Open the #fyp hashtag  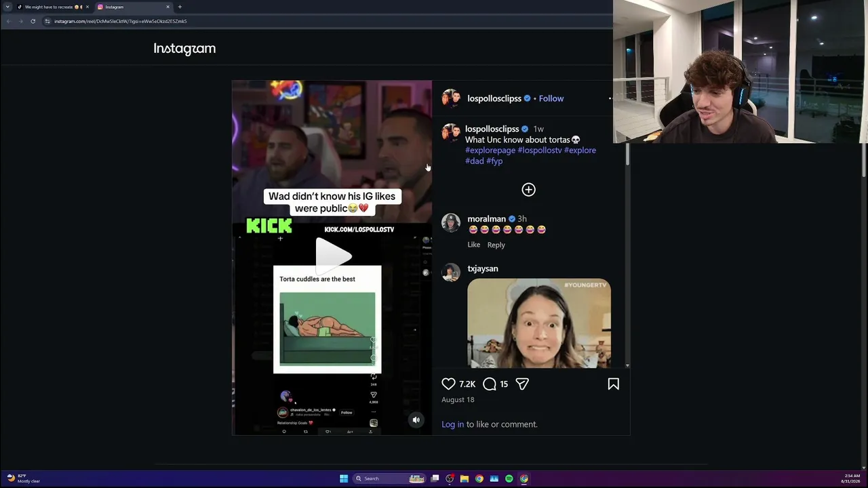494,161
